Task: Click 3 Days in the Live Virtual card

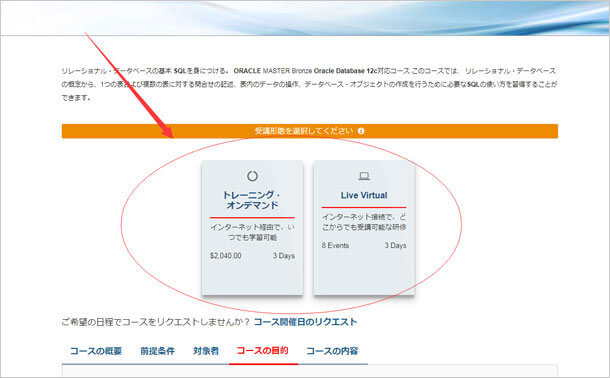Action: 396,245
